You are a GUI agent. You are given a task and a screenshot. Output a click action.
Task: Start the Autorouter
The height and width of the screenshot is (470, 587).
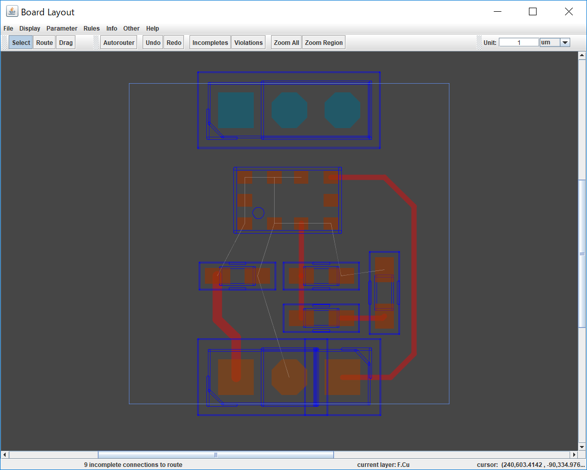click(119, 43)
